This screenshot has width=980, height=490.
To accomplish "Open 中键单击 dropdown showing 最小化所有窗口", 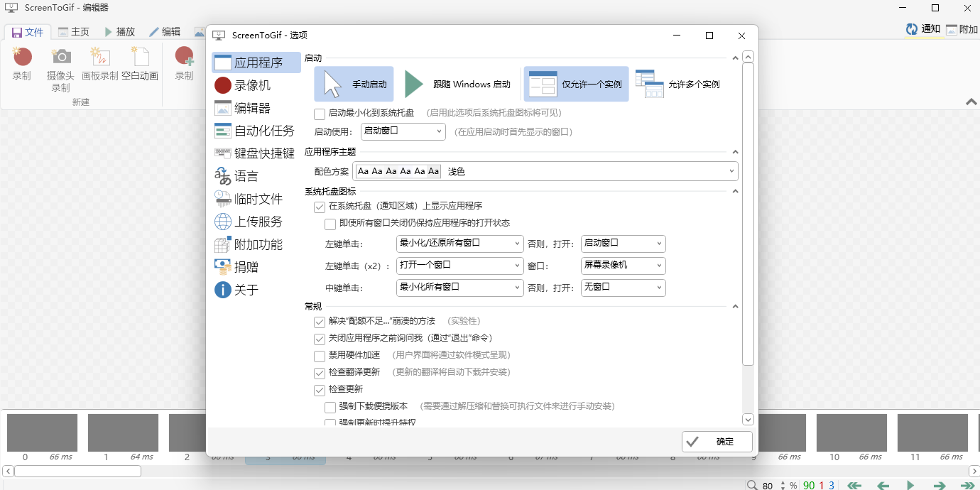I will (x=460, y=288).
